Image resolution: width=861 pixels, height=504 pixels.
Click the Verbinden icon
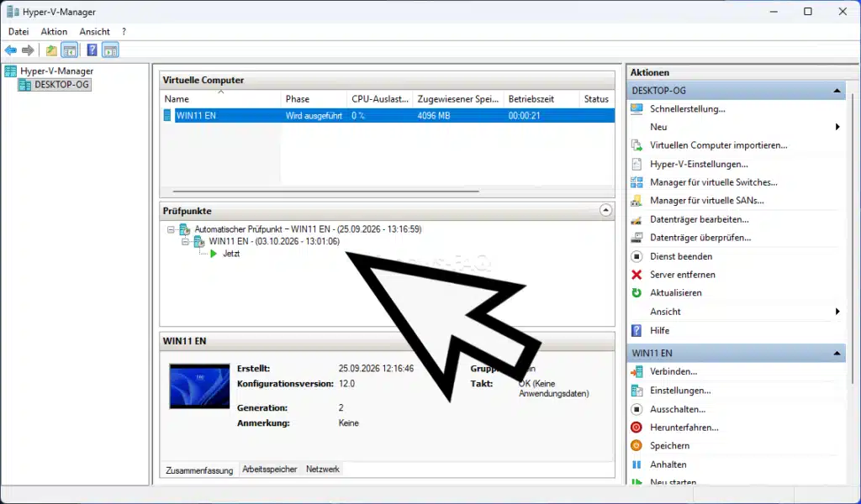pos(637,371)
